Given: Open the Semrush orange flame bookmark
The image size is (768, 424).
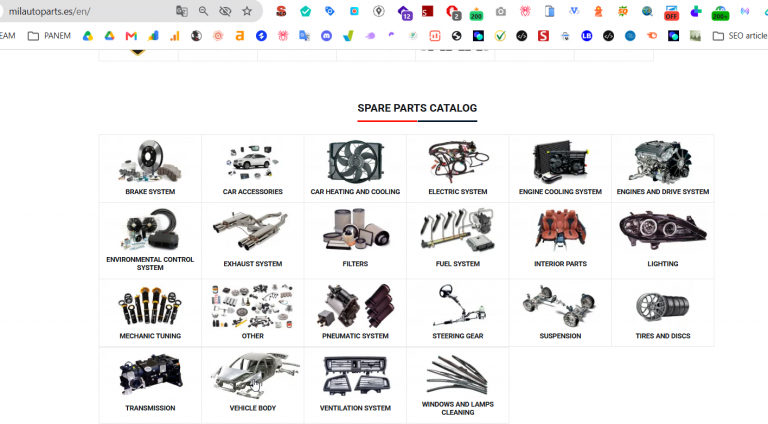Looking at the screenshot, I should (x=651, y=36).
